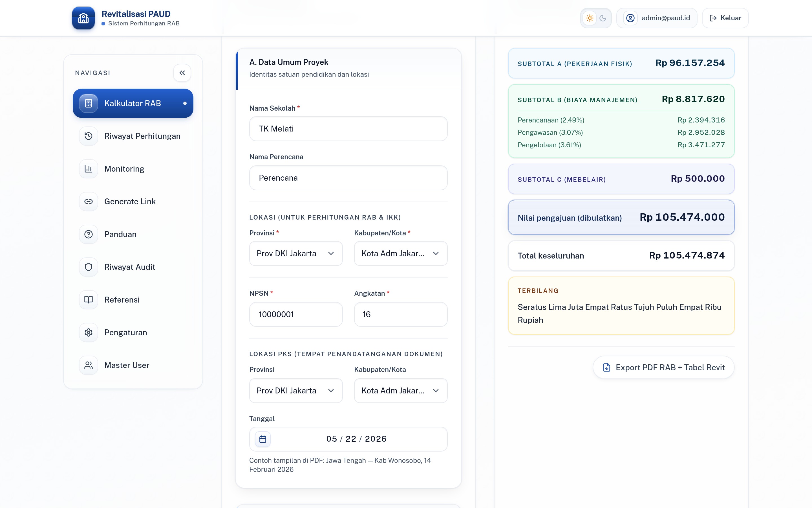Open Lokasi PKS Provinsi dropdown
This screenshot has height=508, width=812.
point(296,390)
